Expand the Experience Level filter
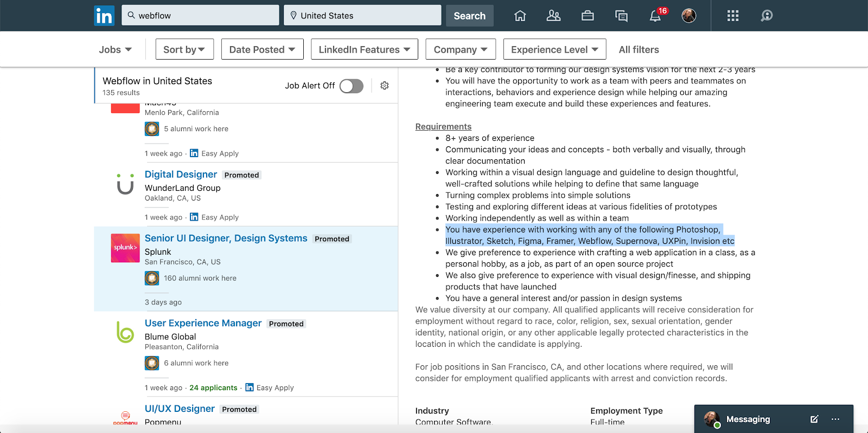 tap(554, 49)
